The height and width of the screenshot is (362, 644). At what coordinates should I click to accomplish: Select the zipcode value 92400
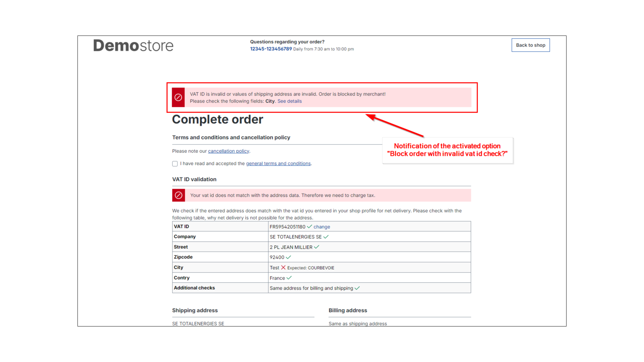tap(277, 257)
